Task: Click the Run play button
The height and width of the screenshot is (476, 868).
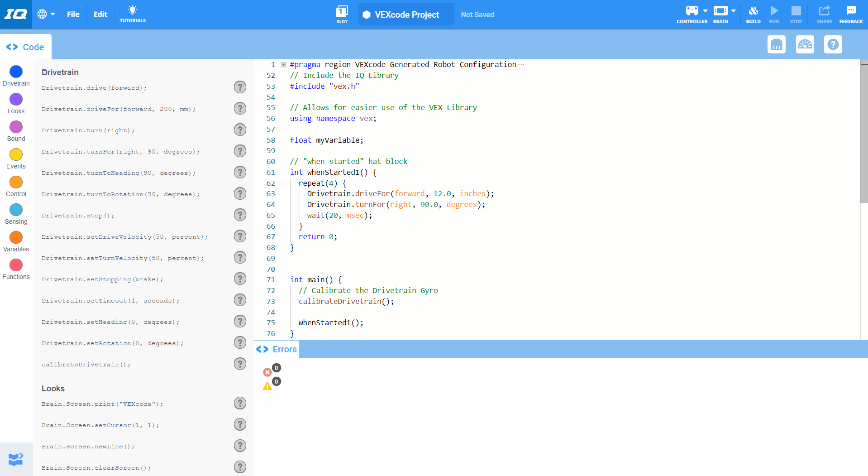Action: point(774,14)
